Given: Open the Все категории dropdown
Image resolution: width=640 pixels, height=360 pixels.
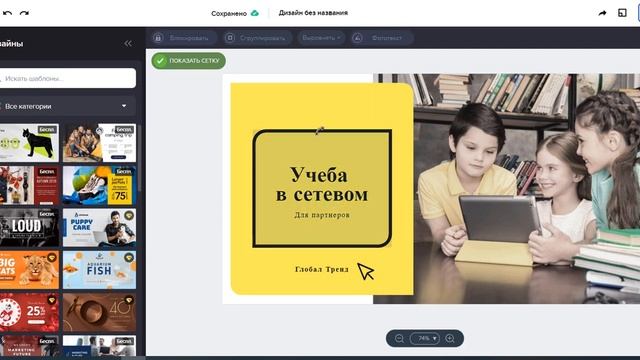Looking at the screenshot, I should (67, 106).
